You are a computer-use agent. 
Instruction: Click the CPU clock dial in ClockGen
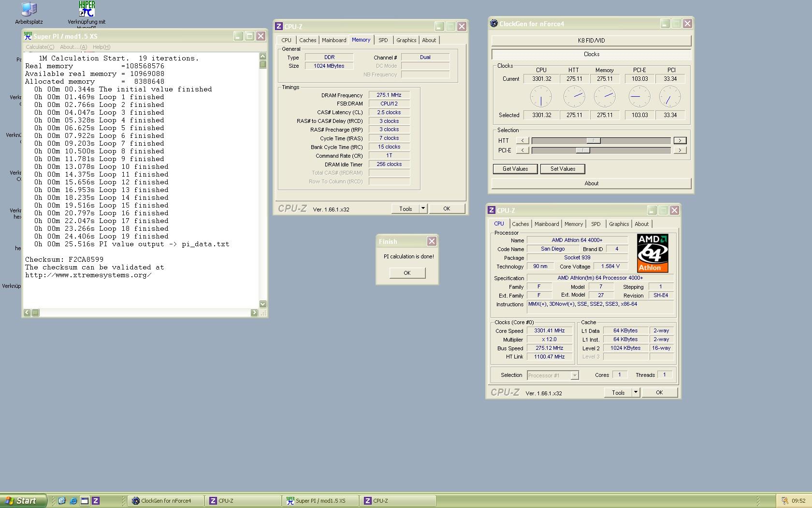(x=541, y=97)
